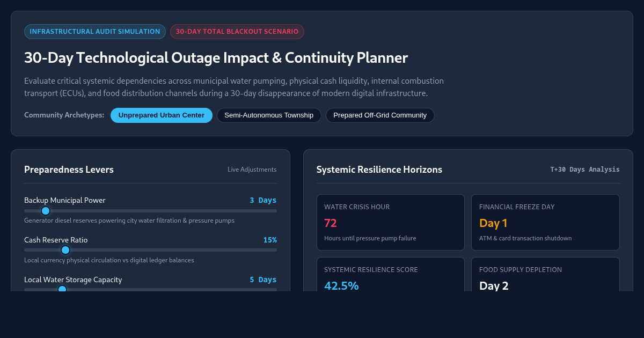Click the Cash Reserve Ratio slider handle
The image size is (644, 338).
(x=65, y=250)
